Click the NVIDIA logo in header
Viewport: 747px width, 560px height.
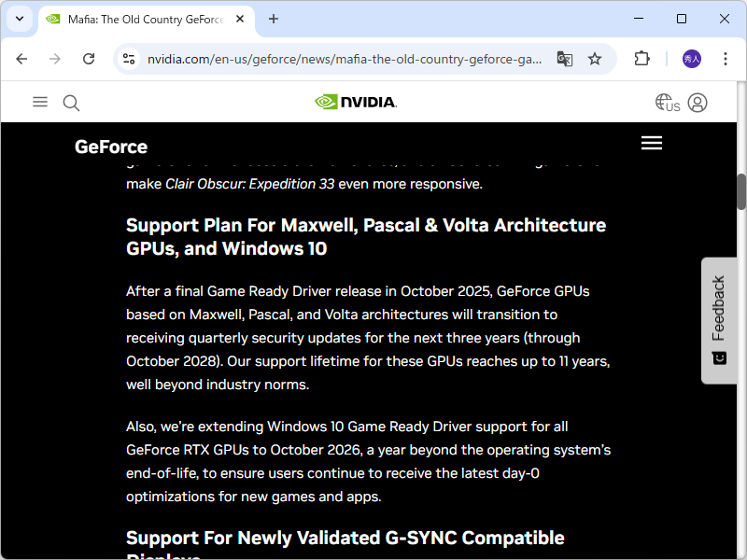point(356,102)
